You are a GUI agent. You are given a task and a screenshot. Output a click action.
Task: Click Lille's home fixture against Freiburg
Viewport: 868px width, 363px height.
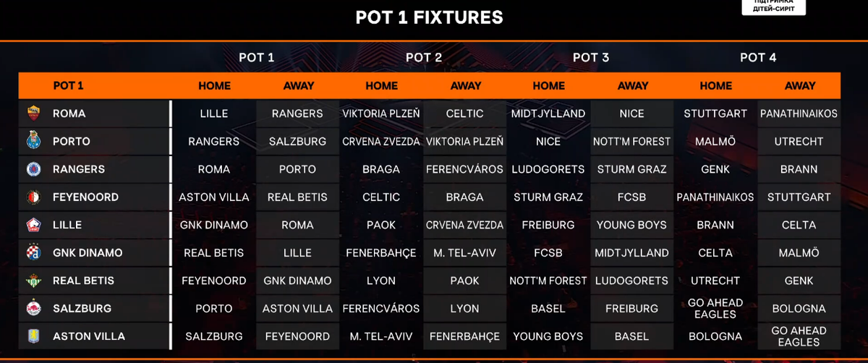coord(548,225)
